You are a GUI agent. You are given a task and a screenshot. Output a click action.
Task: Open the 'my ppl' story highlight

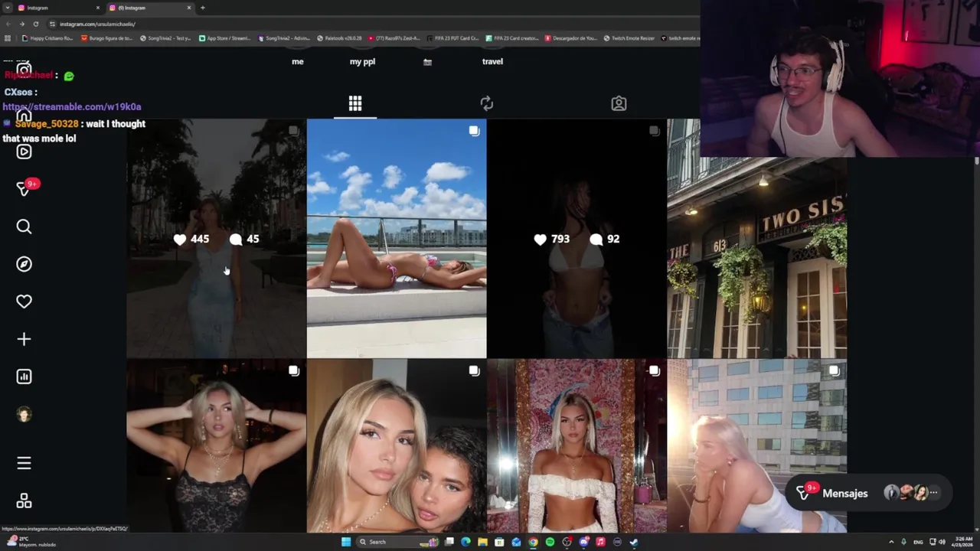click(362, 61)
